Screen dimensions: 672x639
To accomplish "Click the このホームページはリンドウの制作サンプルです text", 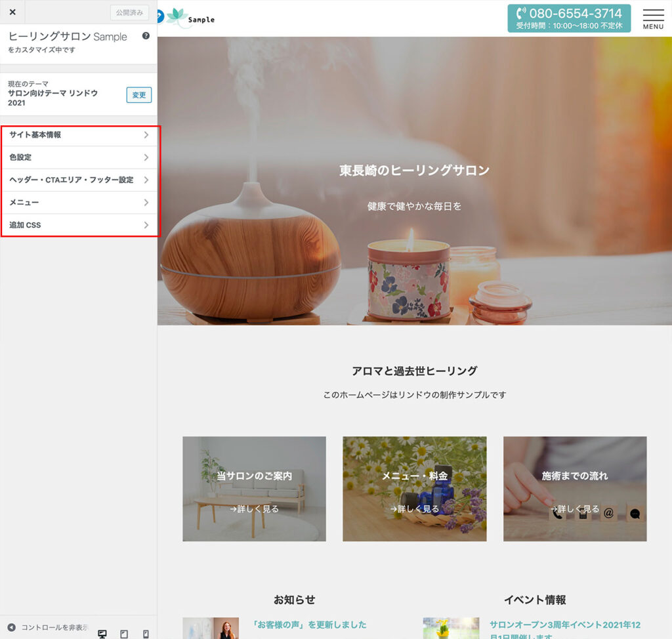I will pyautogui.click(x=415, y=395).
